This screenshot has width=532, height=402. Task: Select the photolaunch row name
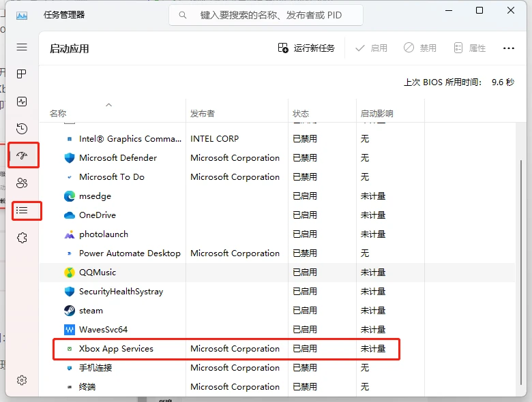pos(104,234)
